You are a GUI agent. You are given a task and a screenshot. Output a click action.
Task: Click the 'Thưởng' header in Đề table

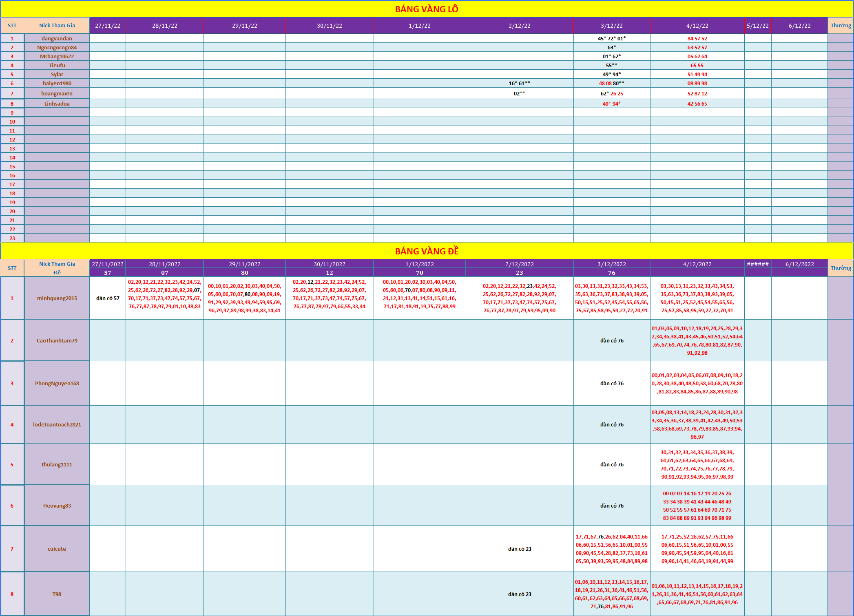(841, 268)
